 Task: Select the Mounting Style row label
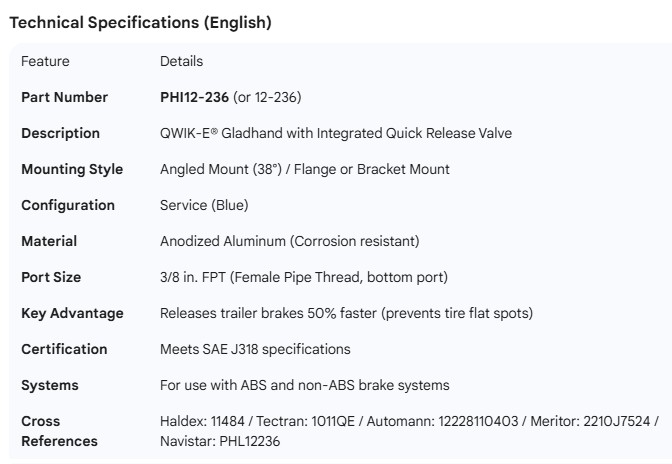(72, 169)
